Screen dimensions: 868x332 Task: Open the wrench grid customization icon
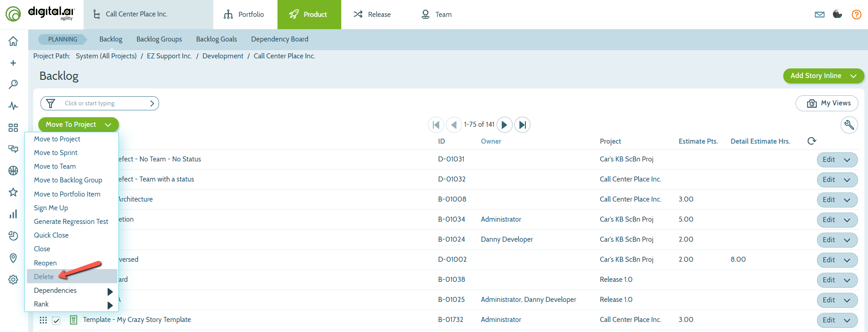click(849, 124)
